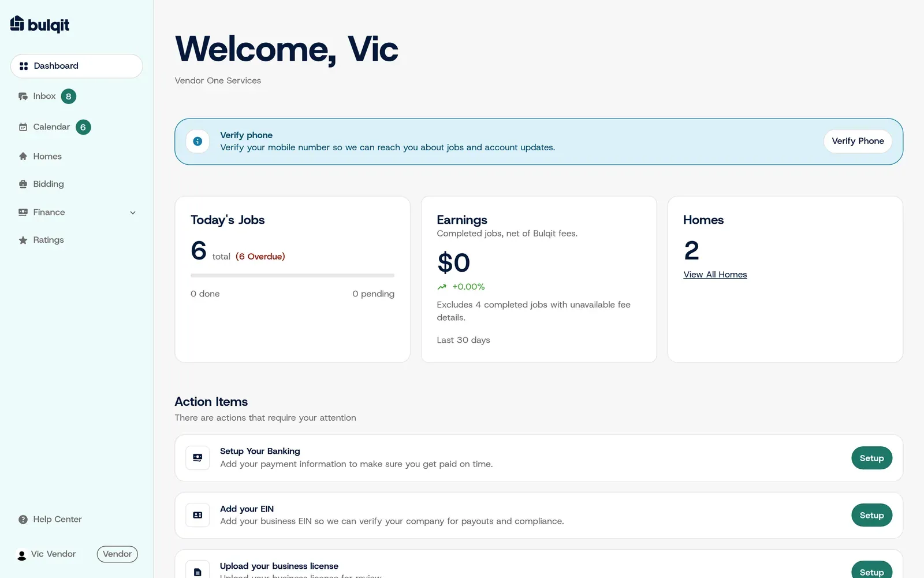Open the Ratings menu item
924x578 pixels.
tap(76, 240)
